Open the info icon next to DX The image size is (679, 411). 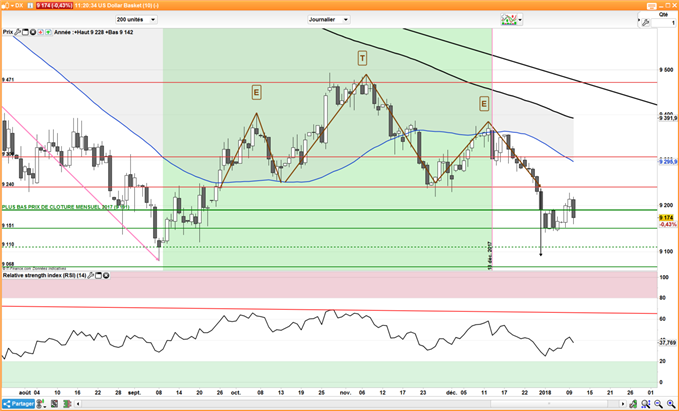pos(30,6)
